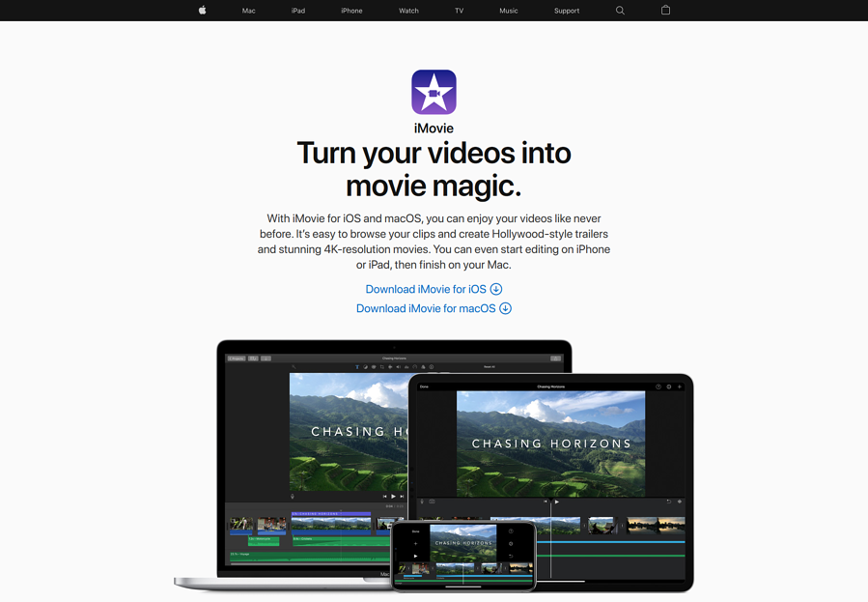This screenshot has width=868, height=602.
Task: Follow the Download iMovie for macOS link
Action: coord(434,308)
